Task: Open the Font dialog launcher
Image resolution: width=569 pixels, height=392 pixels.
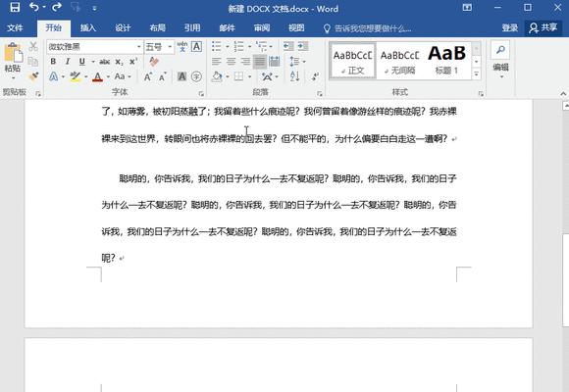Action: pos(201,94)
